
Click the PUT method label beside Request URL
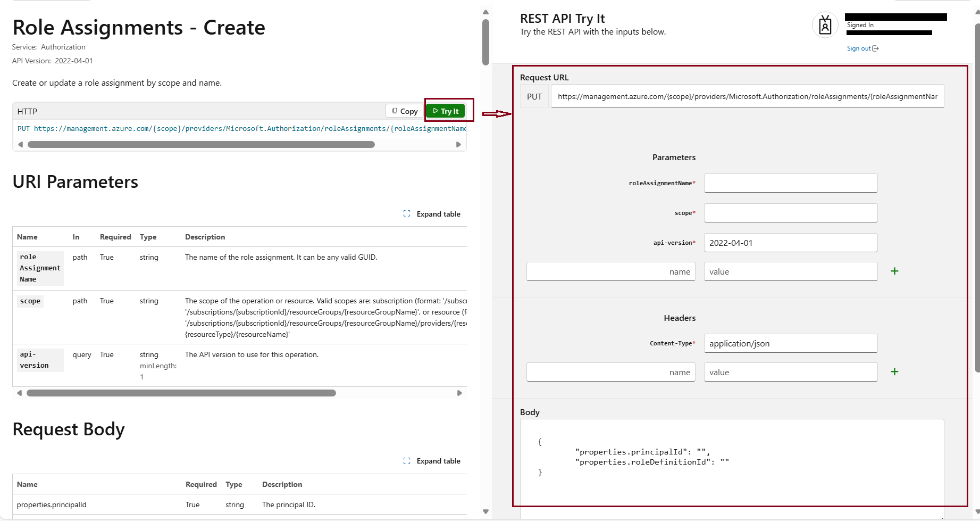point(534,96)
